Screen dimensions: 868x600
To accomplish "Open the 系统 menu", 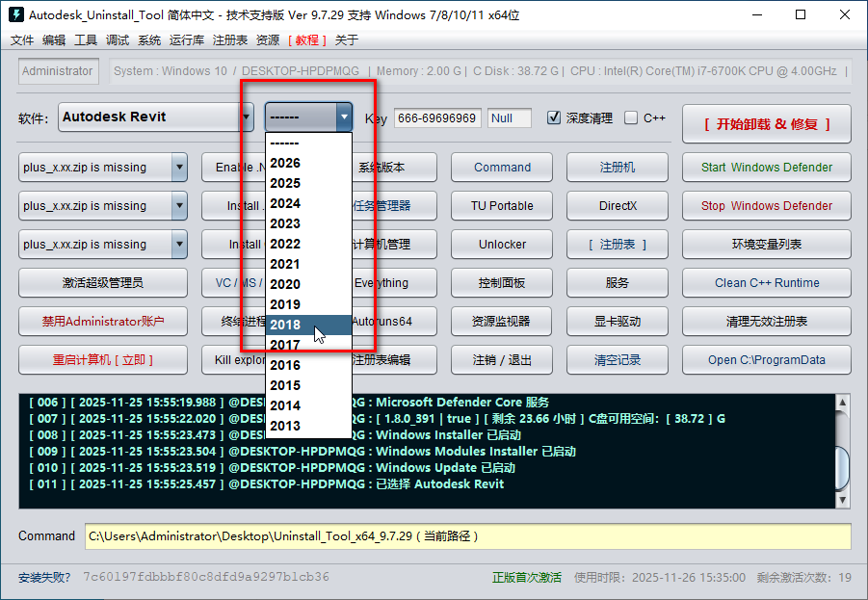I will [x=149, y=39].
